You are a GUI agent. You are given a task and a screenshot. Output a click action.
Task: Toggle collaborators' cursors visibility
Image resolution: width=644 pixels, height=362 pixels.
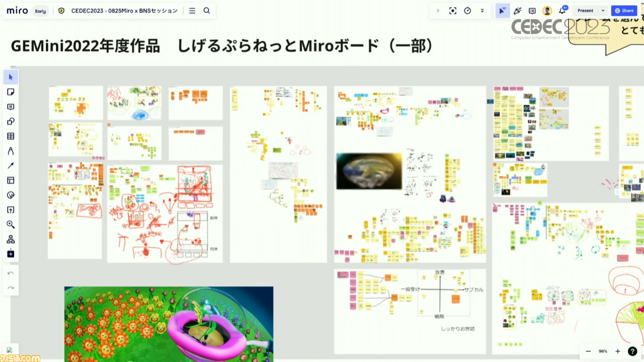pyautogui.click(x=502, y=11)
